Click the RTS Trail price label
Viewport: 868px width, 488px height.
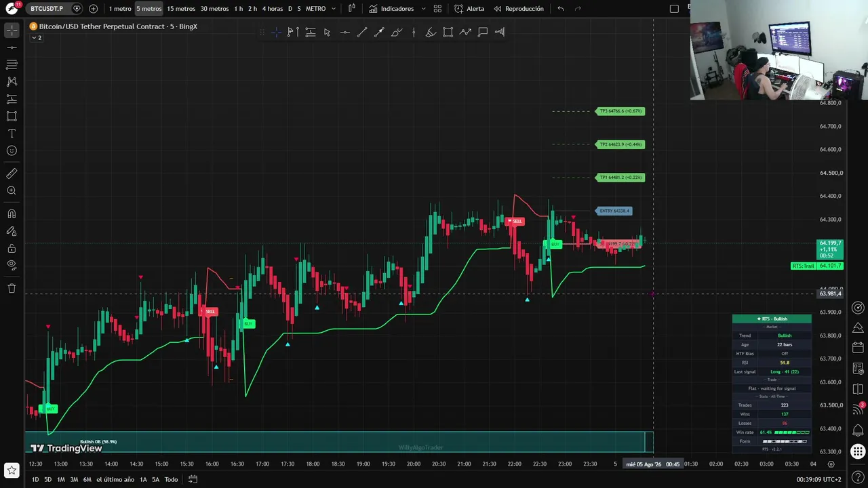tap(803, 266)
